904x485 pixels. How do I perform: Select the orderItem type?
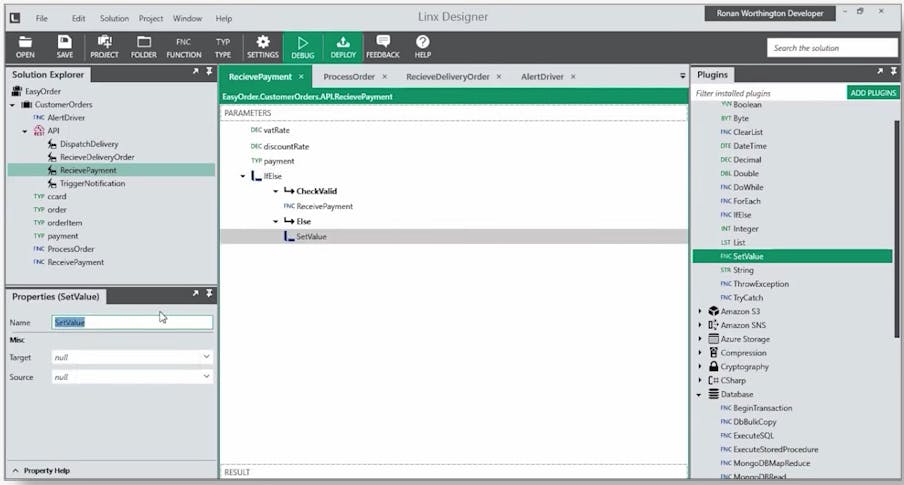click(x=65, y=223)
